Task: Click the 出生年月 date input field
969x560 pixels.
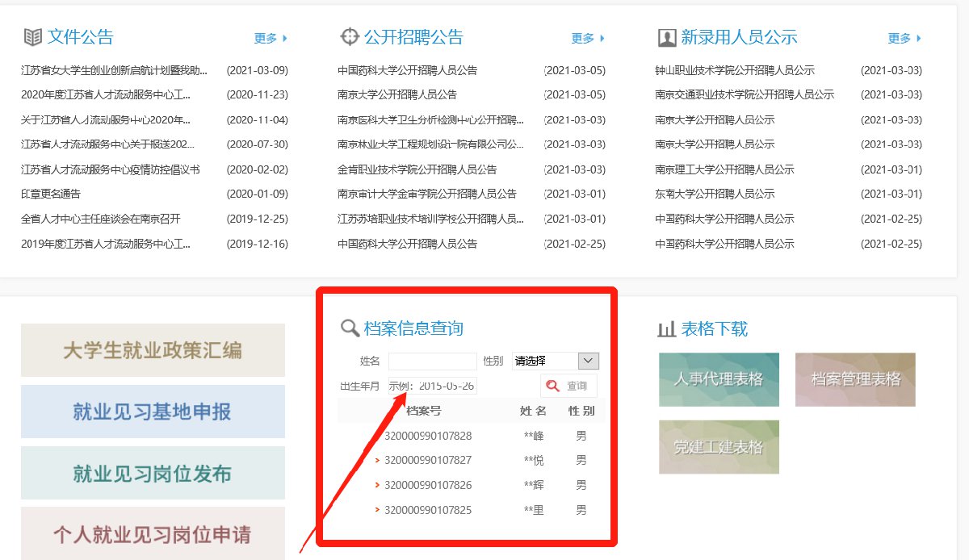Action: (432, 386)
